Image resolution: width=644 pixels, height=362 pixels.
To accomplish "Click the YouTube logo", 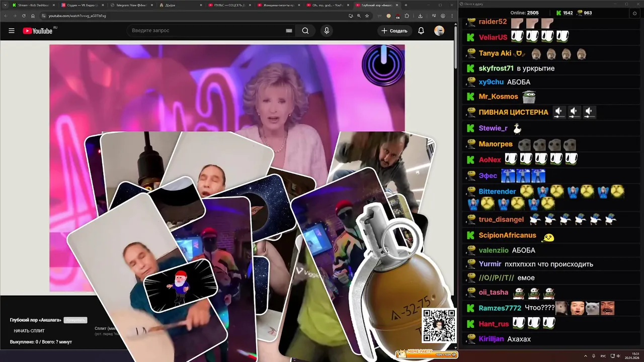I will 38,31.
